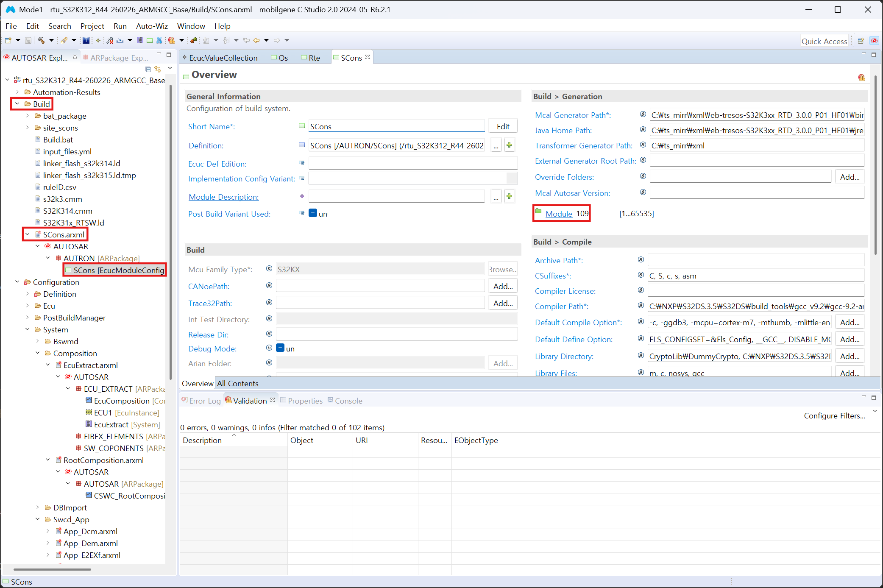This screenshot has height=588, width=883.
Task: Click Add button for Override Folders
Action: (x=850, y=177)
